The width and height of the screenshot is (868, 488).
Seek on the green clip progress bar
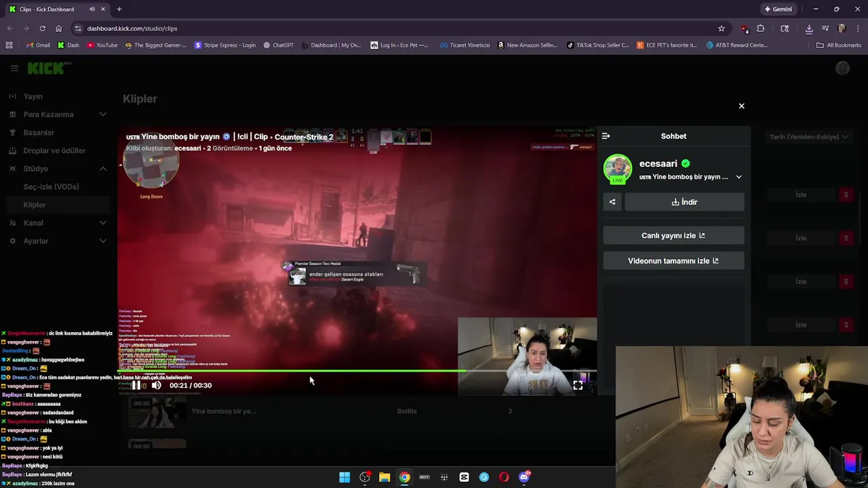(357, 371)
